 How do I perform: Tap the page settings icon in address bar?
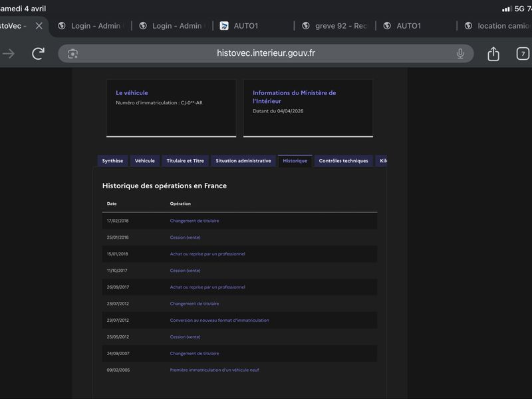[x=73, y=54]
